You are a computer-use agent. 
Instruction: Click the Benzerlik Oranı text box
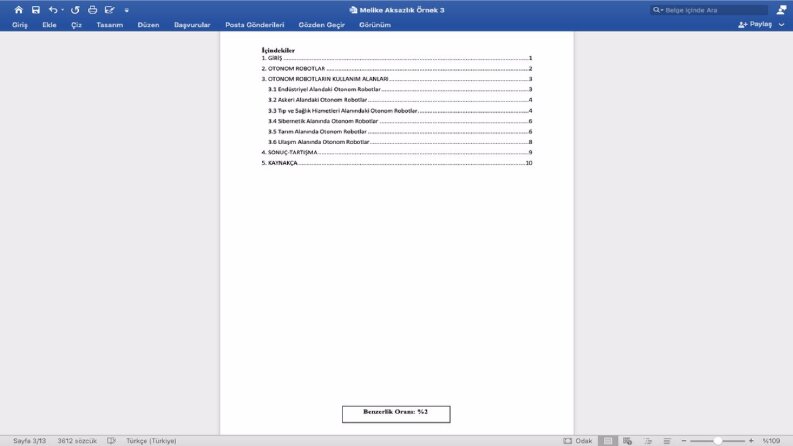(x=396, y=414)
